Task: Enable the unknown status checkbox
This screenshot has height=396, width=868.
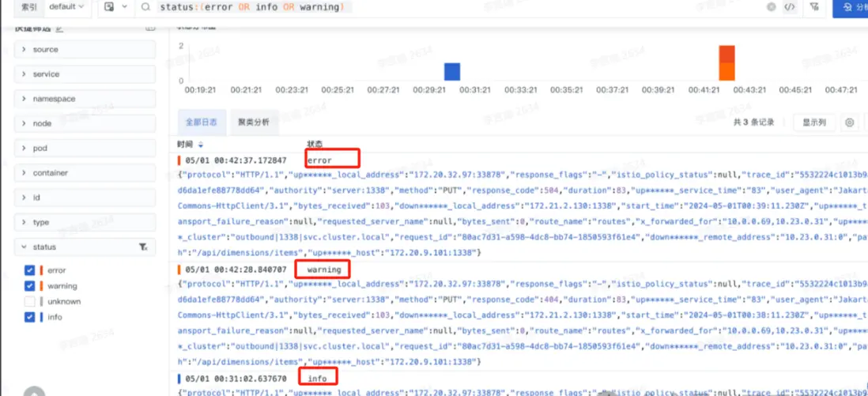Action: click(x=30, y=301)
